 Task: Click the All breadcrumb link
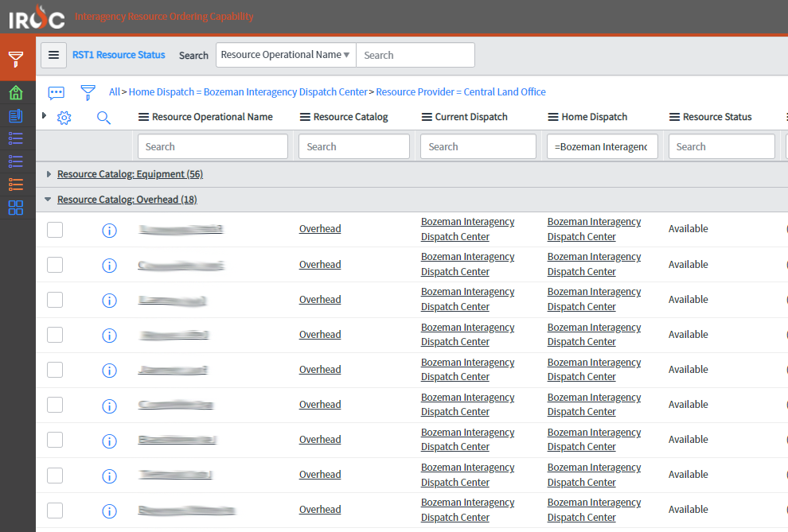(114, 92)
